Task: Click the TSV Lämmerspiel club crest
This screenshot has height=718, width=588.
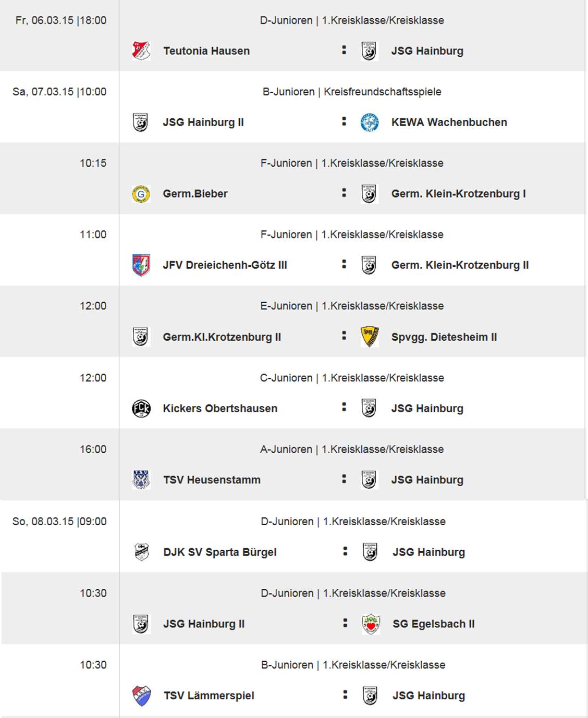Action: point(141,696)
